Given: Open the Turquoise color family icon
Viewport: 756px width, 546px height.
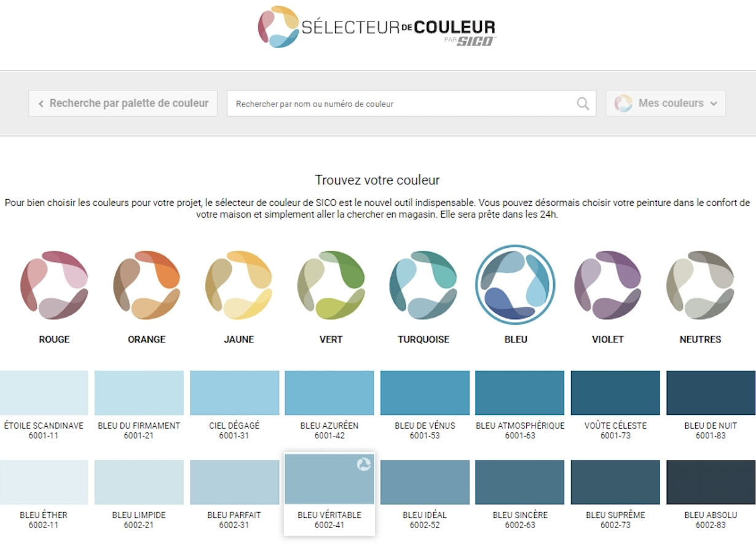Looking at the screenshot, I should [423, 285].
